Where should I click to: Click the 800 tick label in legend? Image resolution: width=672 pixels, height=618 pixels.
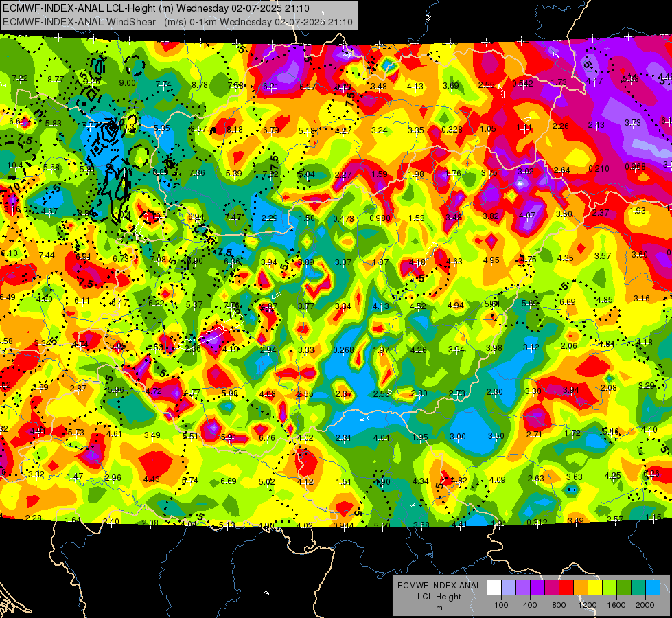click(x=559, y=605)
